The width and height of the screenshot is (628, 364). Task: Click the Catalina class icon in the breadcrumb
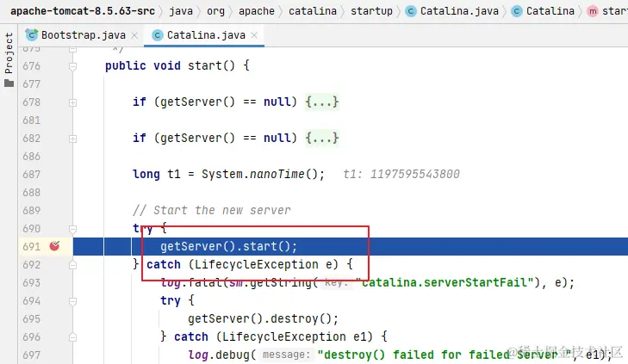[x=517, y=11]
